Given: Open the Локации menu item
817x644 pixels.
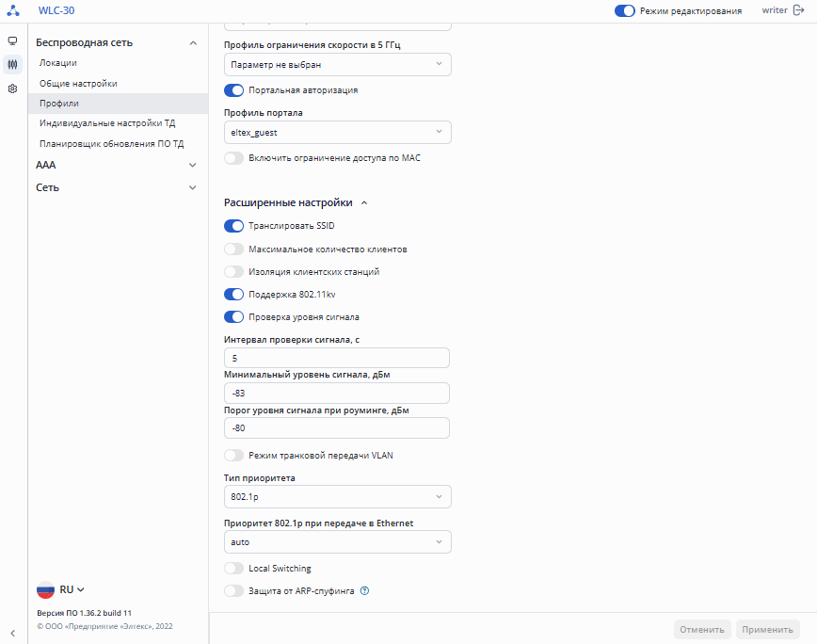Looking at the screenshot, I should point(58,63).
